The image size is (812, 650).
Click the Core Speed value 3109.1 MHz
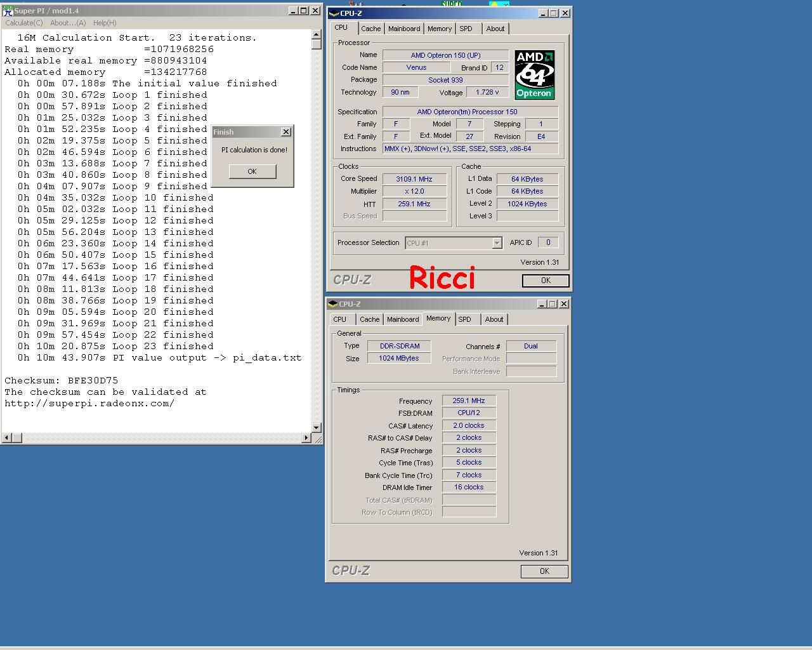click(x=414, y=179)
